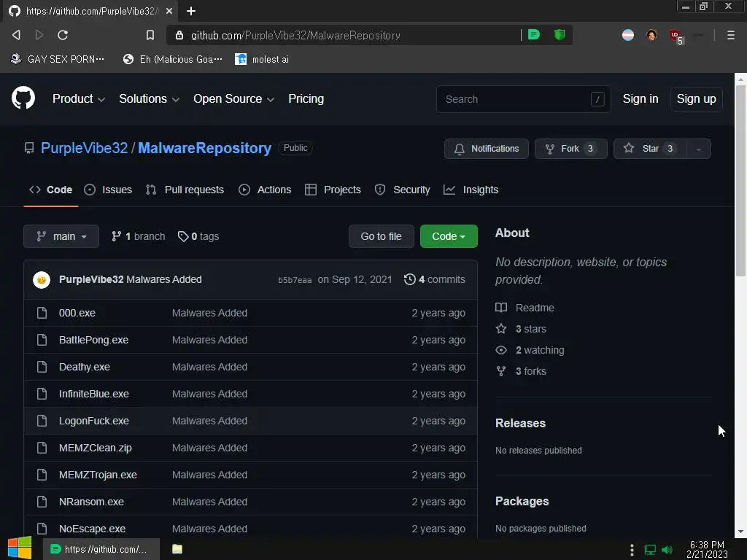The width and height of the screenshot is (747, 560).
Task: Click the eye icon next to 2 watching
Action: (501, 350)
